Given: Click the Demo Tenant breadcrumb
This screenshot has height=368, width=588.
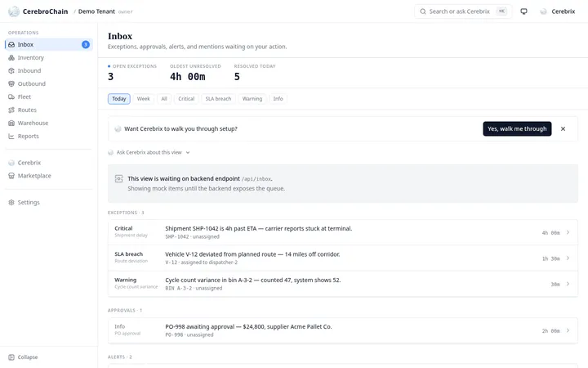Looking at the screenshot, I should coord(96,11).
